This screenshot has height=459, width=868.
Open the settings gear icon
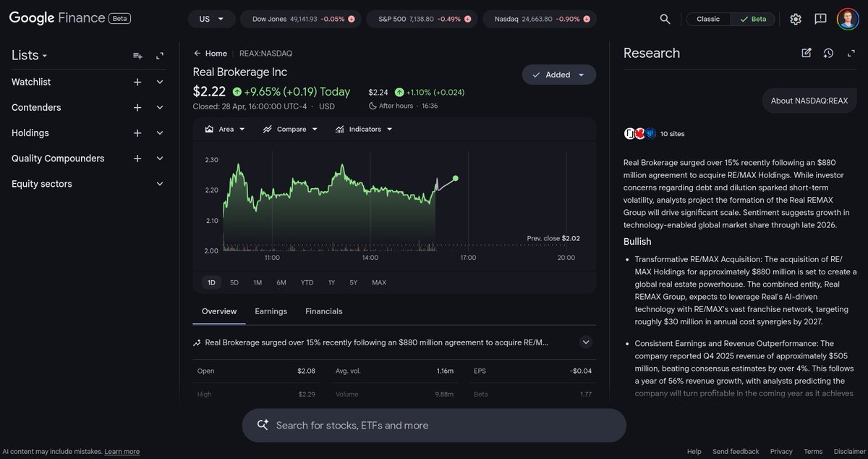[796, 19]
